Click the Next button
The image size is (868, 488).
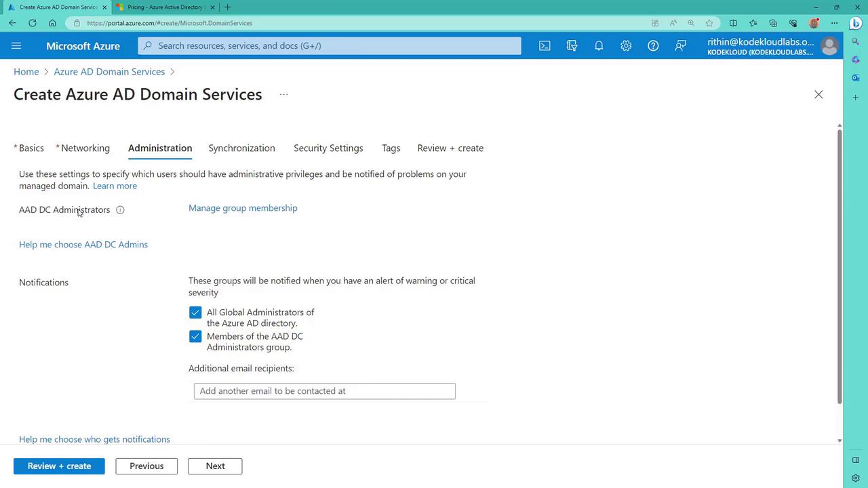click(215, 466)
